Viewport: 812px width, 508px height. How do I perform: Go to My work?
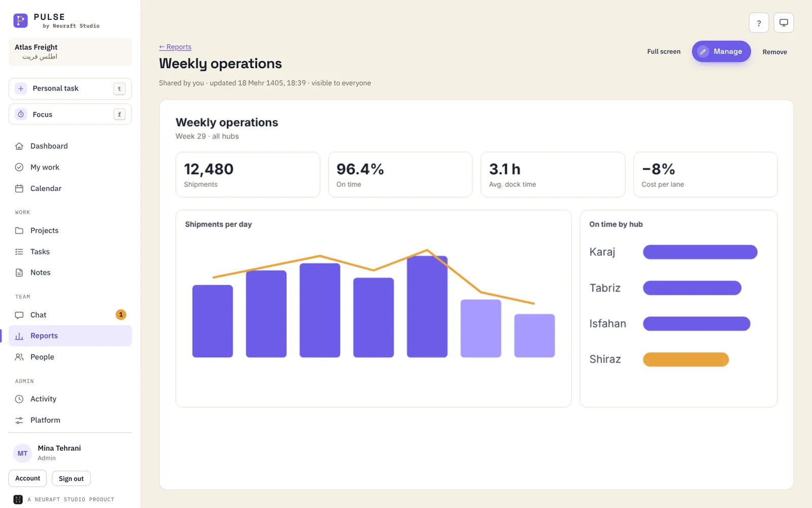(70, 167)
